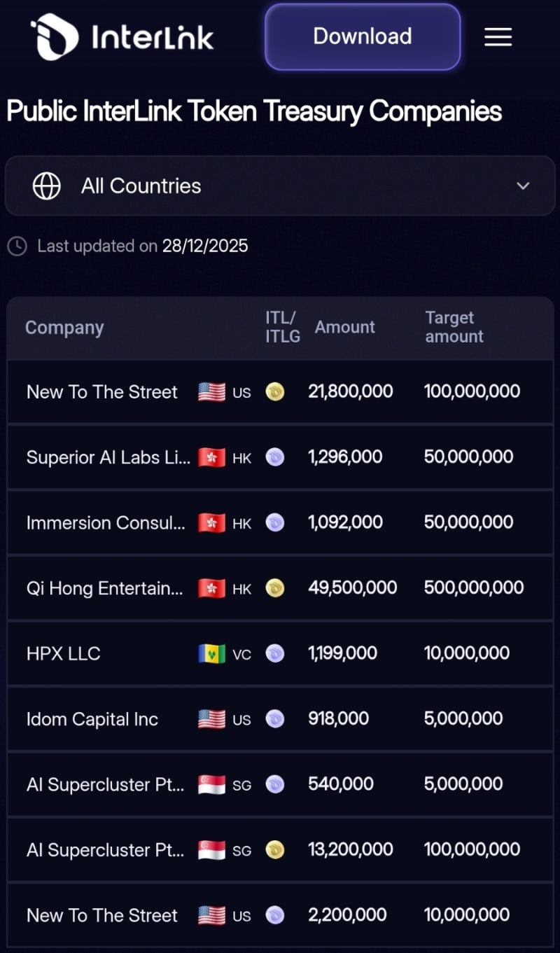Click the gold token icon for Qi Hong Entertainment

point(275,588)
